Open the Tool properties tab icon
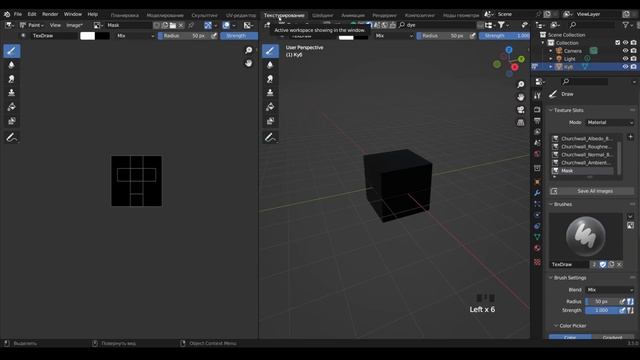 [537, 96]
